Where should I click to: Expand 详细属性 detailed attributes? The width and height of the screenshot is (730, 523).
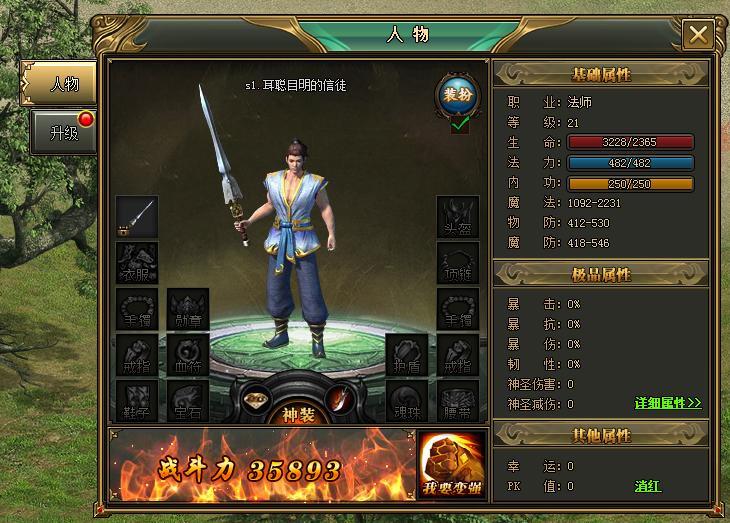coord(668,403)
